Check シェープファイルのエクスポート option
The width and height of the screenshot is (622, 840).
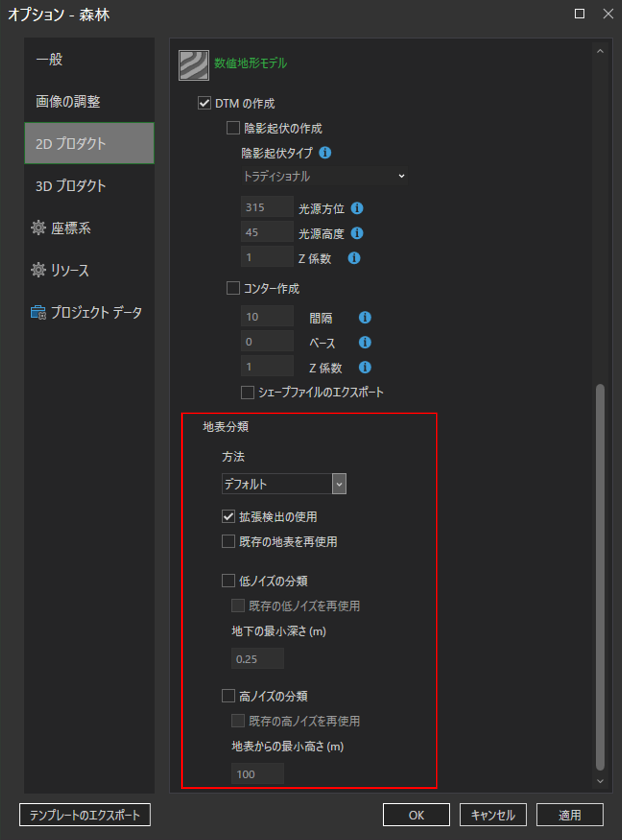click(247, 392)
